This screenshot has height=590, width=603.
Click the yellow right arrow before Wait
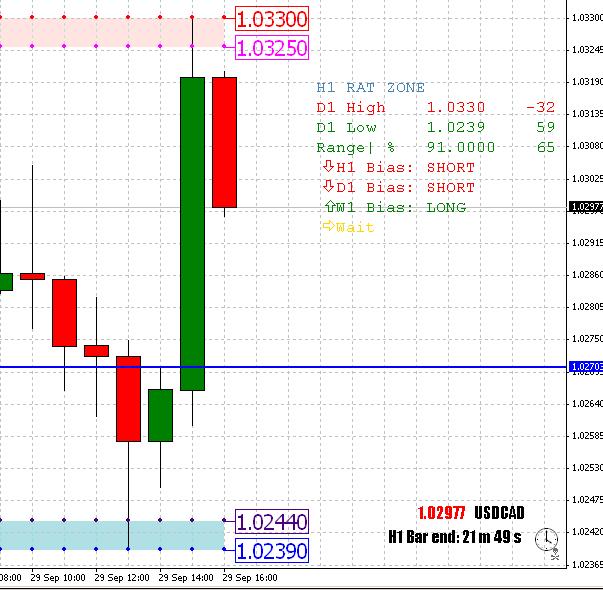point(328,226)
